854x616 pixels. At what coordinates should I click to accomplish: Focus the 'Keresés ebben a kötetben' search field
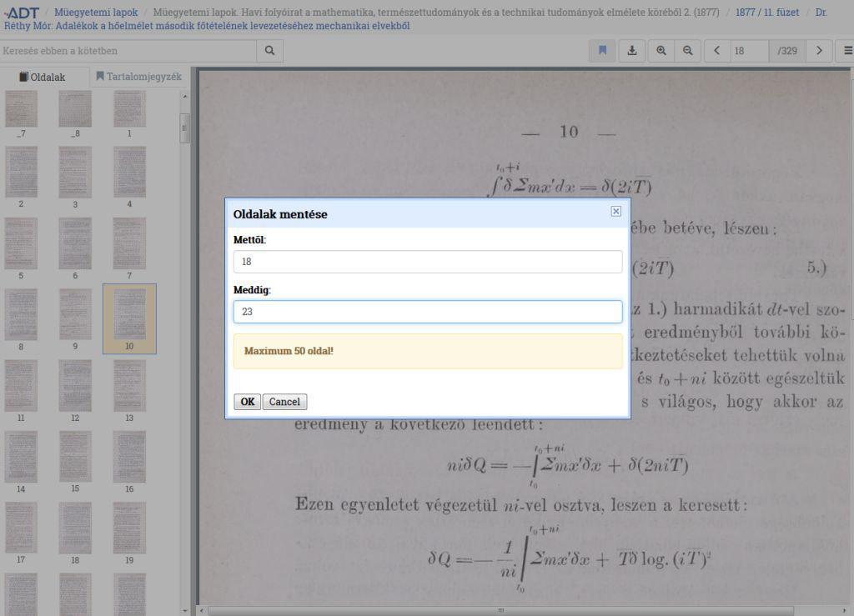tap(128, 51)
